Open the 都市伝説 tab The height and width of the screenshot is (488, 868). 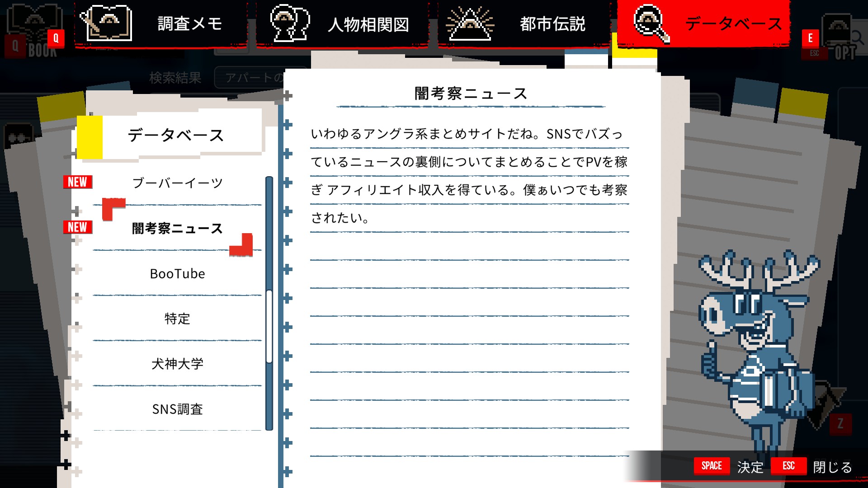pos(552,23)
